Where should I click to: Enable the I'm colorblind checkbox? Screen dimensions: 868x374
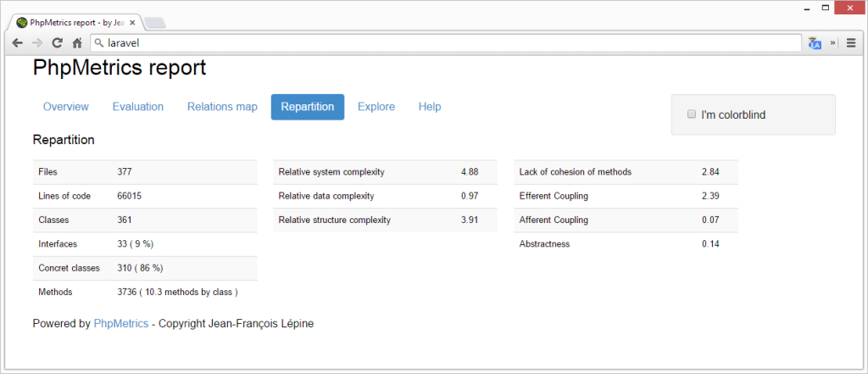tap(692, 114)
